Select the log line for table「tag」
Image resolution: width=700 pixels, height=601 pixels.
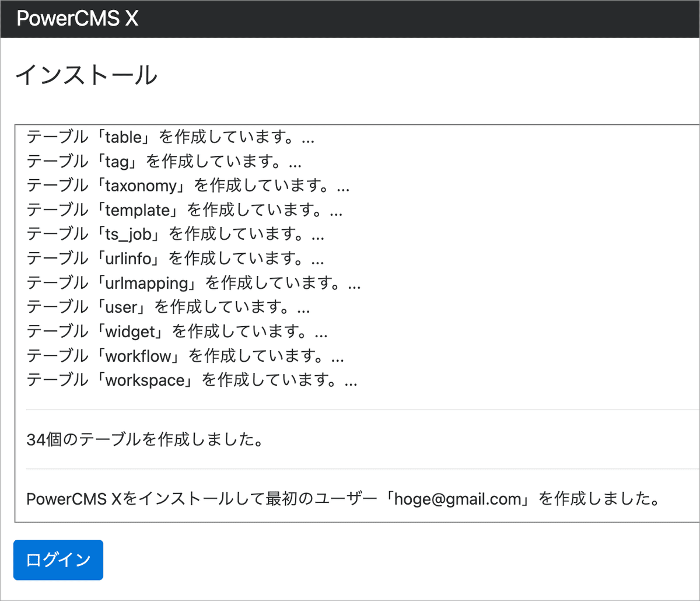[164, 161]
